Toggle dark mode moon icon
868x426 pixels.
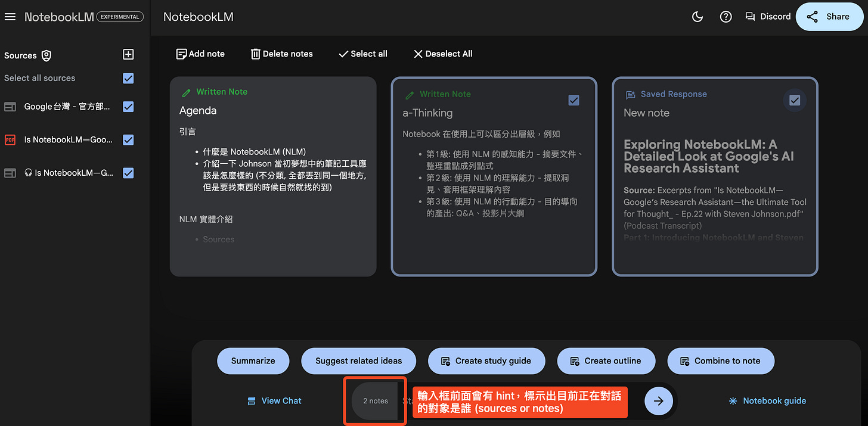pos(697,17)
